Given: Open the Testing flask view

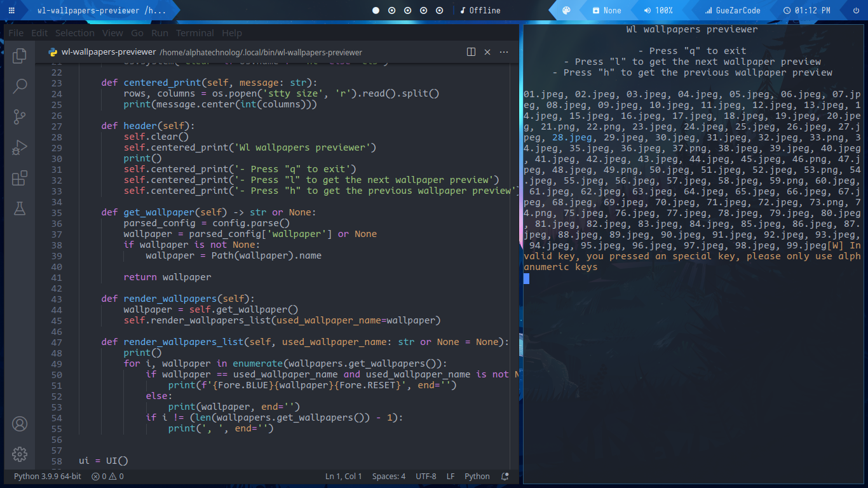Looking at the screenshot, I should click(20, 208).
